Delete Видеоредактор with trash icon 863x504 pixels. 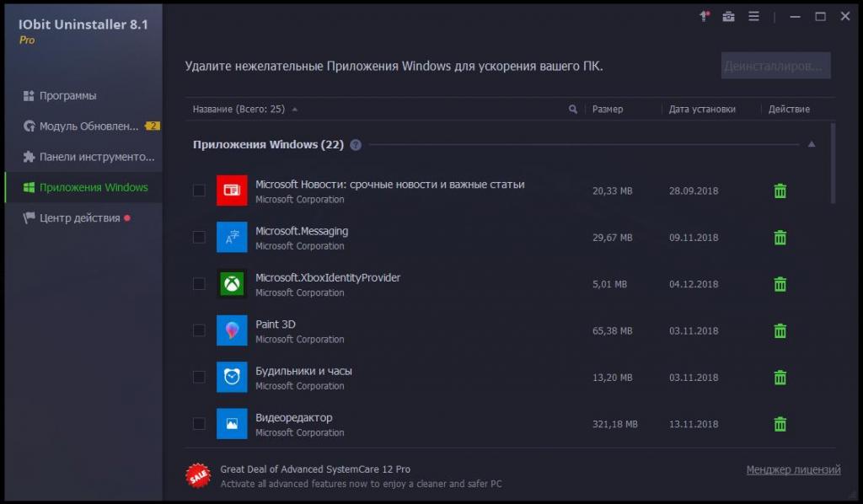(x=780, y=424)
